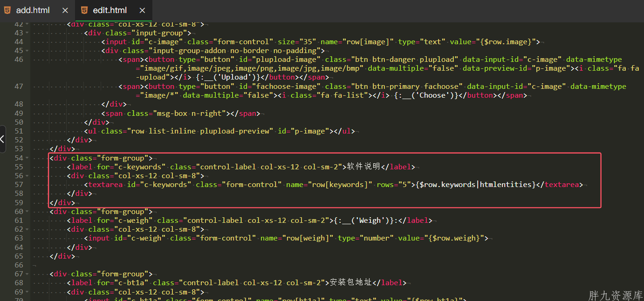
Task: Collapse the code block at line 42
Action: [27, 24]
